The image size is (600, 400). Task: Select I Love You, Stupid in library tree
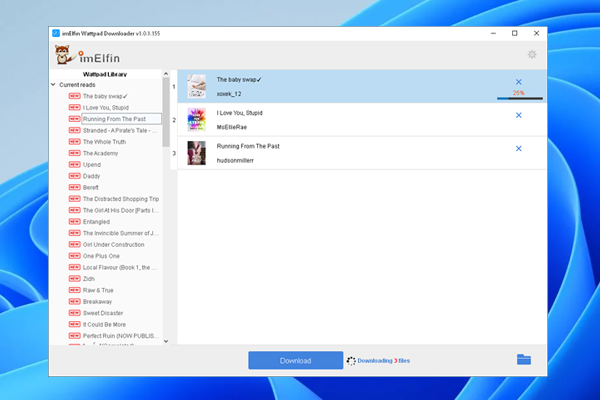pos(106,108)
